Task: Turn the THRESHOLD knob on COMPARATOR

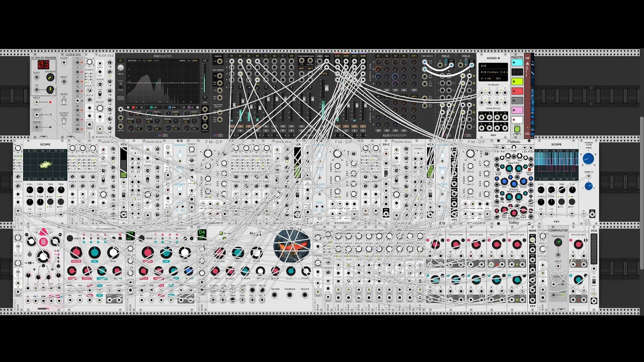Action: (557, 242)
